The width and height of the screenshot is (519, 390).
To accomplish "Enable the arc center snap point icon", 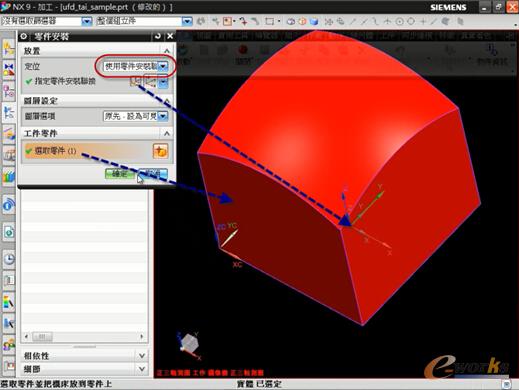I will click(399, 21).
